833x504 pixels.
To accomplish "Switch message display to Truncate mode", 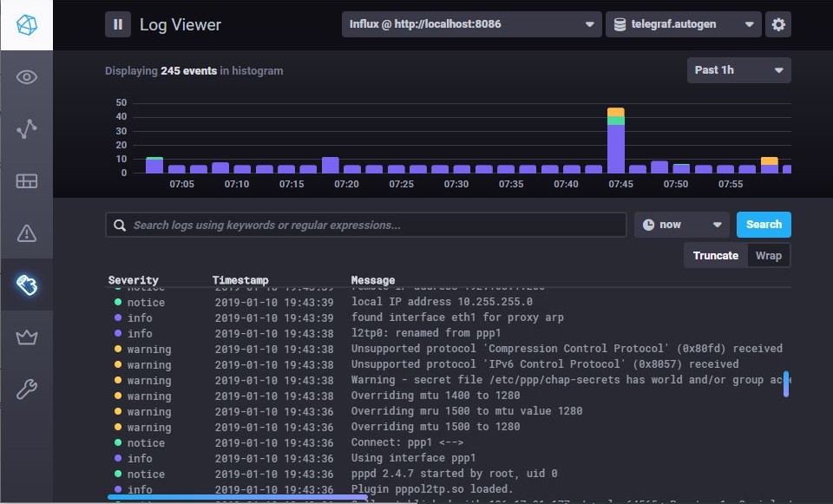I will pyautogui.click(x=715, y=255).
